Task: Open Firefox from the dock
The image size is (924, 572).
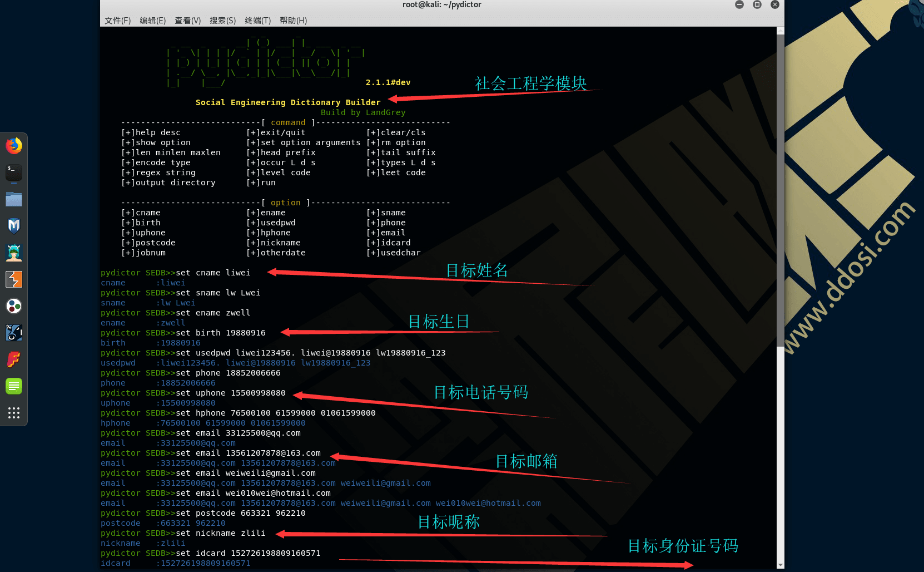Action: point(14,146)
